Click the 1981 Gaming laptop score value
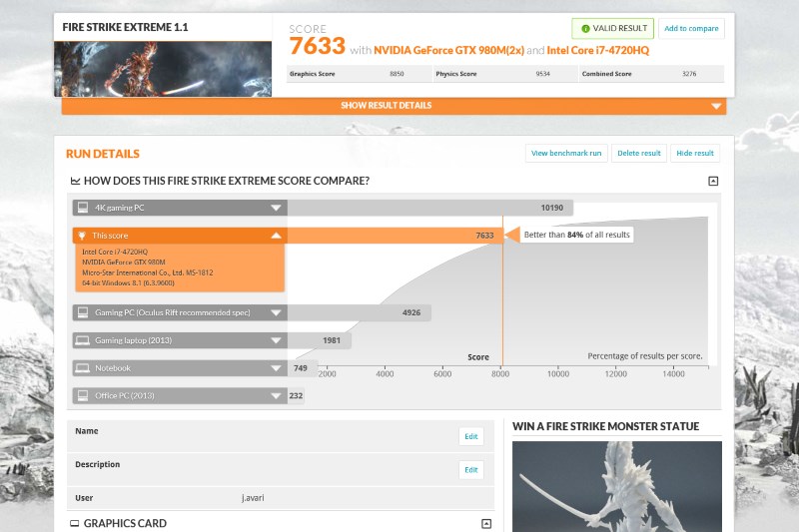Screen dimensions: 799x532 click(332, 340)
